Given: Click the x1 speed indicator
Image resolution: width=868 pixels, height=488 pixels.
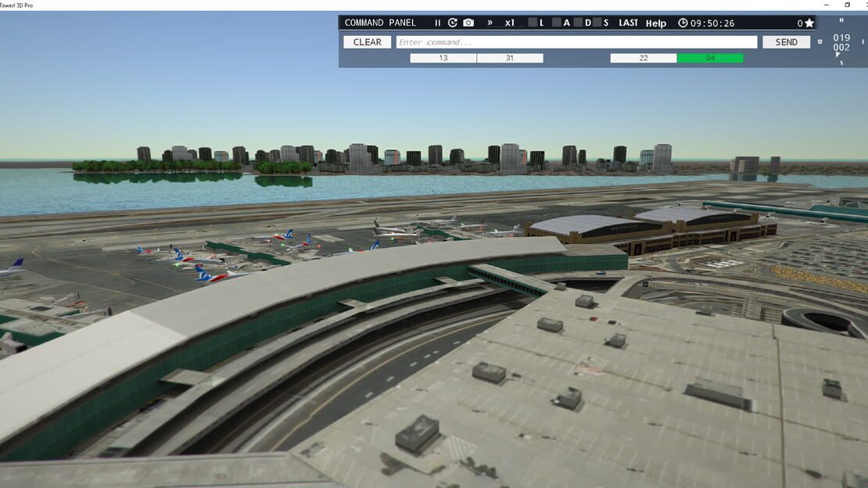Looking at the screenshot, I should click(509, 23).
